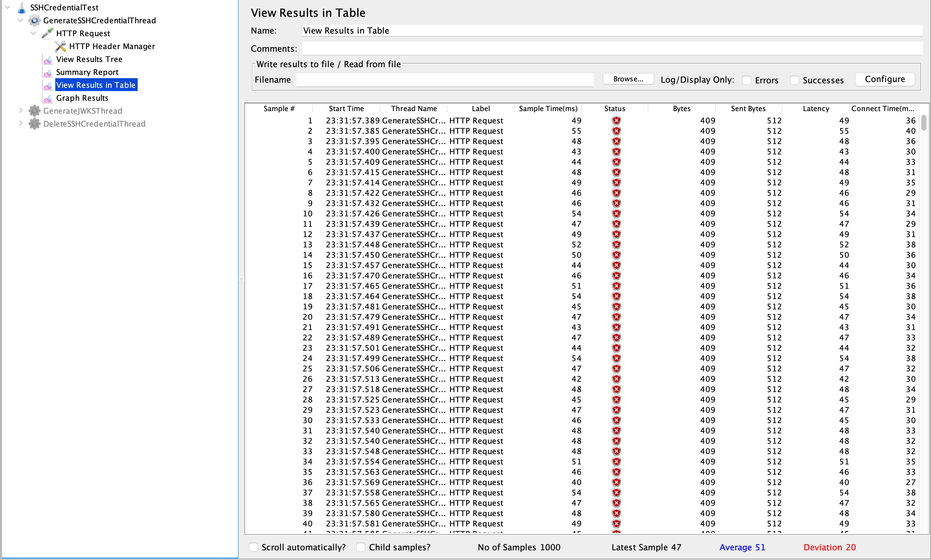Toggle the Child samples checkbox

(x=361, y=547)
